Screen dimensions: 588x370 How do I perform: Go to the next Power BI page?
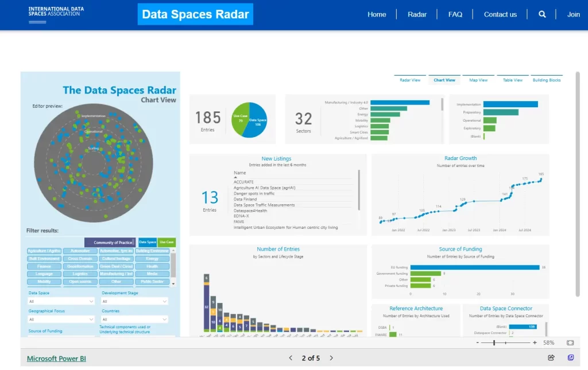pos(331,358)
